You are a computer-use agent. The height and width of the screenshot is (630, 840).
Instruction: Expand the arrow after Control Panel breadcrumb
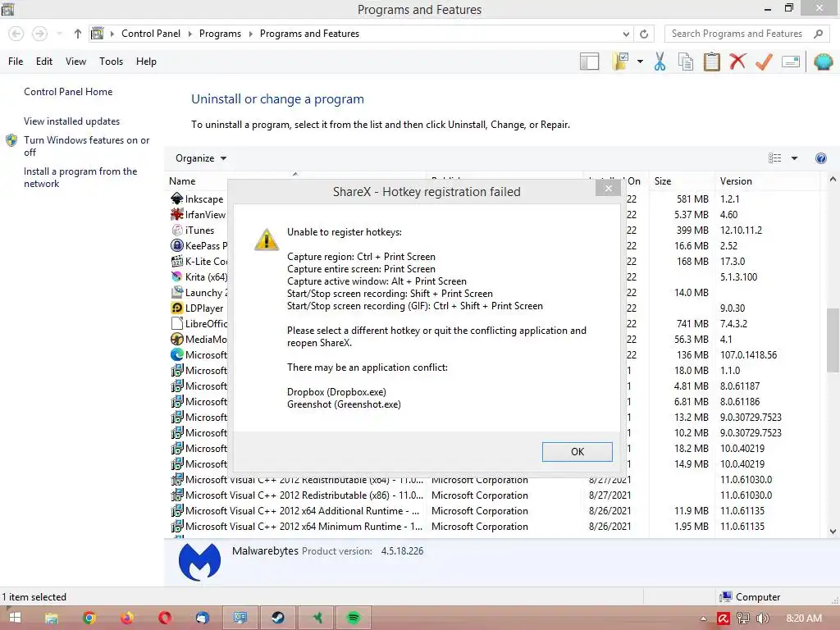click(190, 34)
